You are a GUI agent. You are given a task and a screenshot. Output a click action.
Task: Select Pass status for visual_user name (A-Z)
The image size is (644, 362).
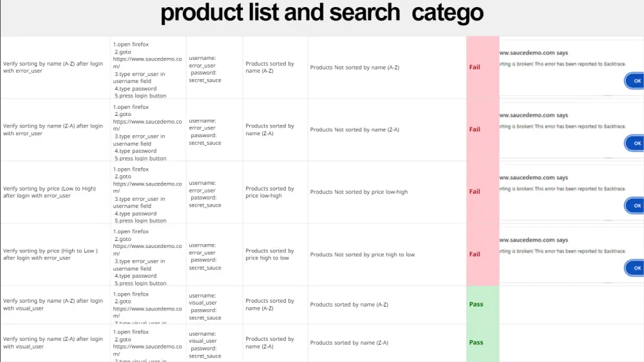(476, 305)
